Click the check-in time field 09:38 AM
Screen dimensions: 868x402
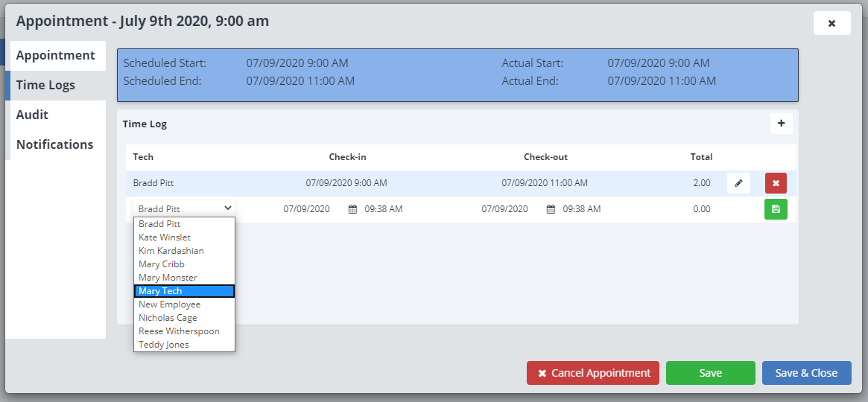[383, 209]
